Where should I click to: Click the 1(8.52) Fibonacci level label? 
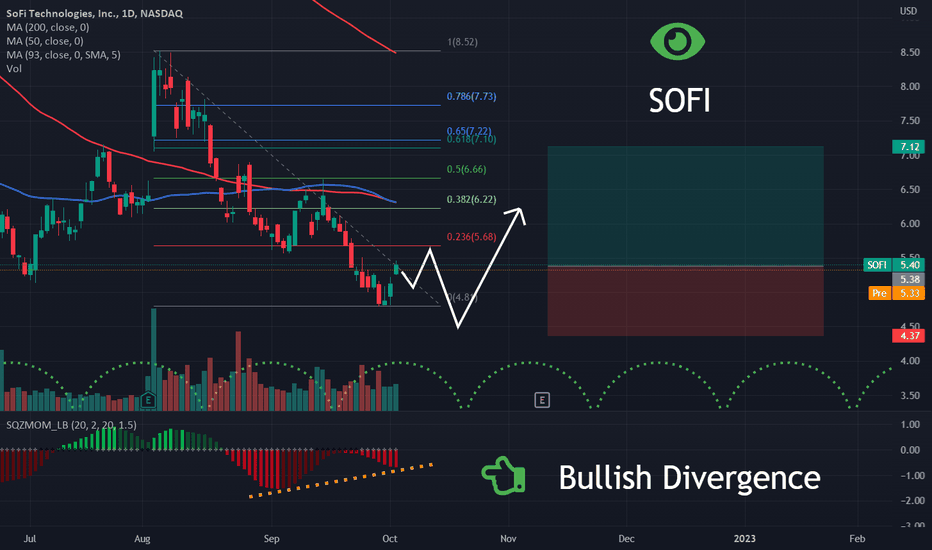pos(462,42)
